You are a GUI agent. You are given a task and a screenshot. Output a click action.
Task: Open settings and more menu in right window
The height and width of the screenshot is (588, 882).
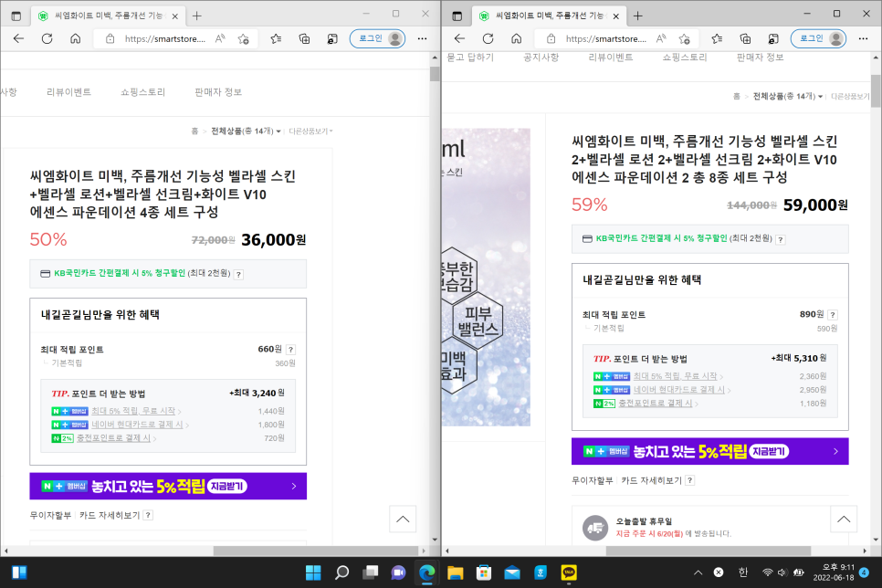[x=863, y=39]
